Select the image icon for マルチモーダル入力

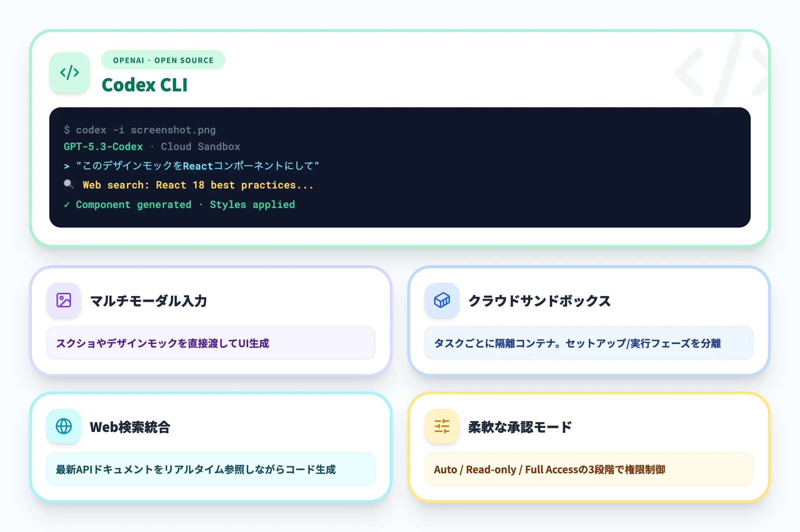(64, 300)
